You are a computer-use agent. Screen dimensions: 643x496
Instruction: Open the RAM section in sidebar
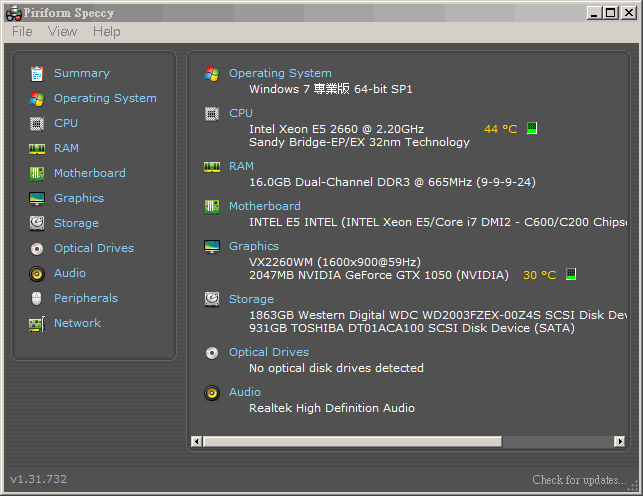[66, 148]
